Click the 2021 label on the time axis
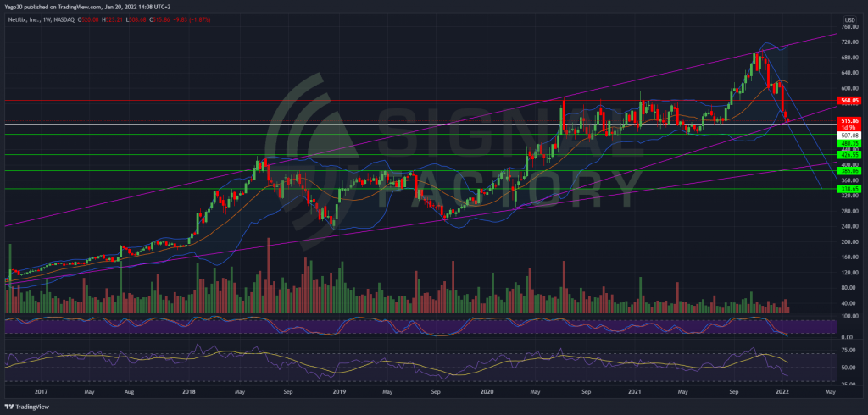Screen dimensions: 868x415 pos(636,392)
